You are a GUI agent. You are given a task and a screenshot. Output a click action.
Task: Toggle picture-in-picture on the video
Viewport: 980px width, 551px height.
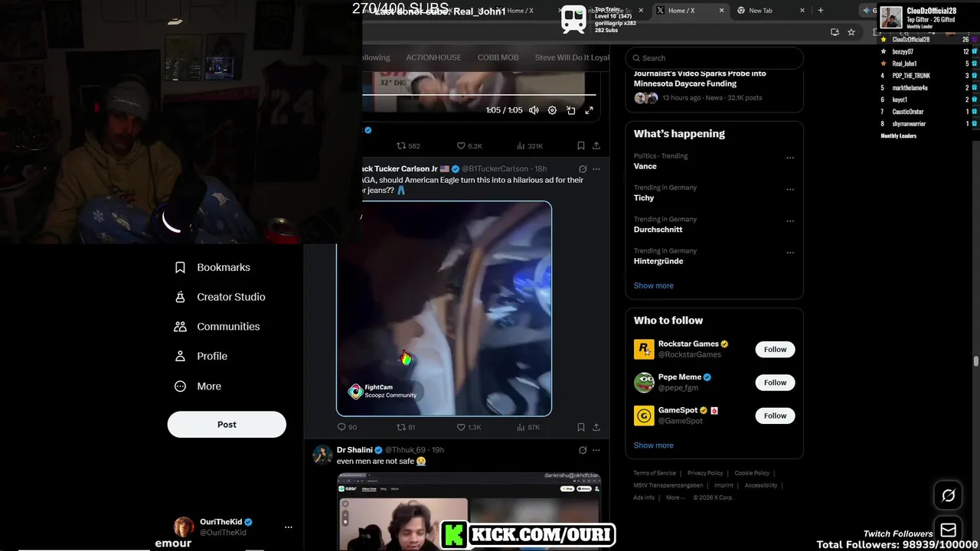point(570,110)
